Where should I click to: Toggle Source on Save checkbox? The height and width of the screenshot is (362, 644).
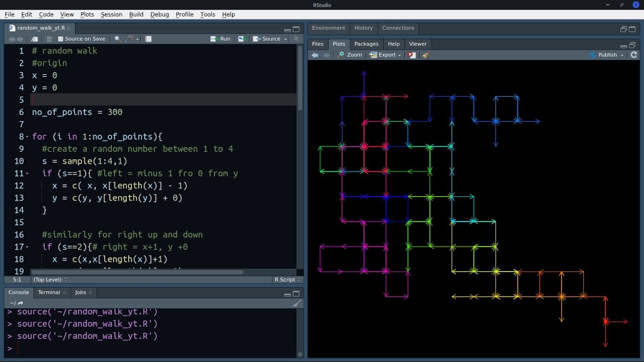tap(61, 39)
